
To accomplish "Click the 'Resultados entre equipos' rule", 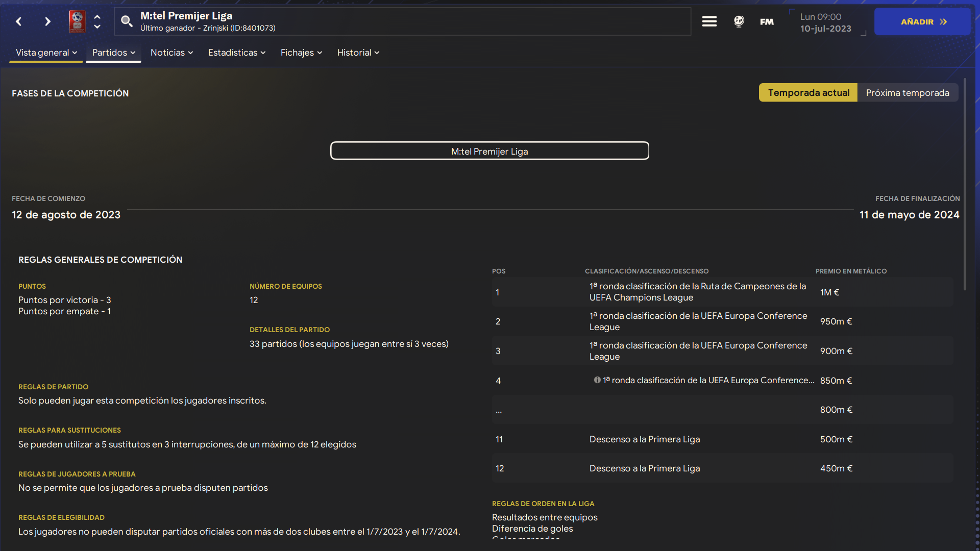I will [x=545, y=517].
